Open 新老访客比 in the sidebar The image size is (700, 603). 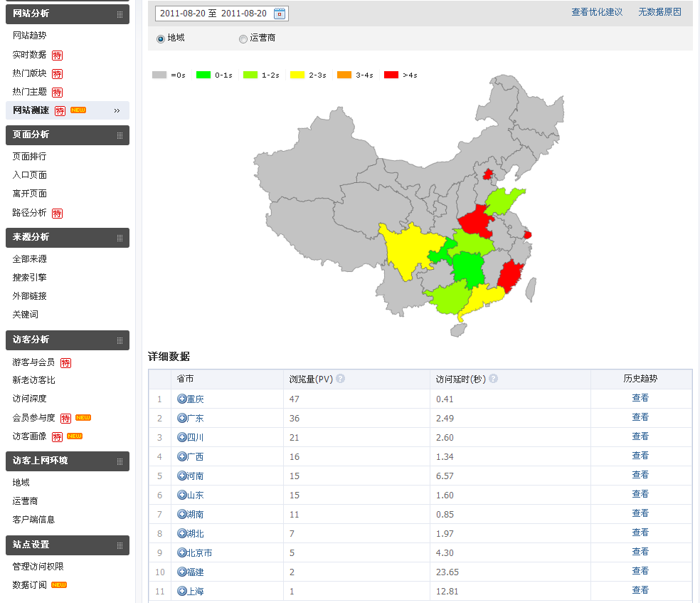(x=34, y=380)
